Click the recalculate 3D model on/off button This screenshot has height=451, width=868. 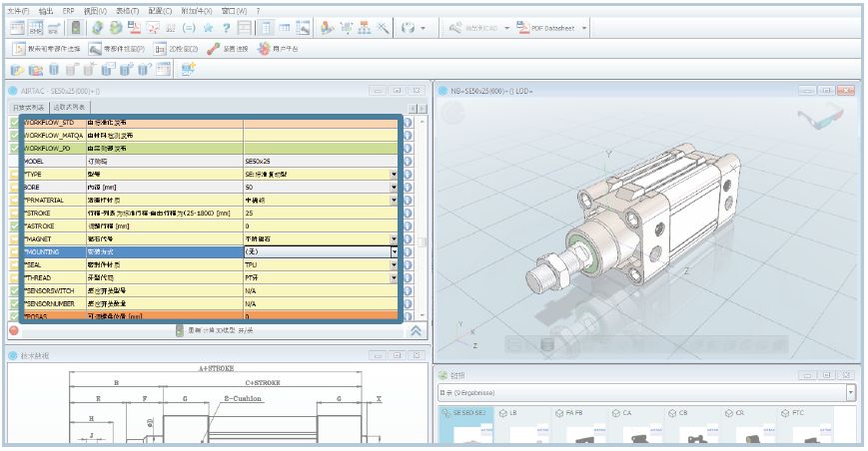[215, 330]
